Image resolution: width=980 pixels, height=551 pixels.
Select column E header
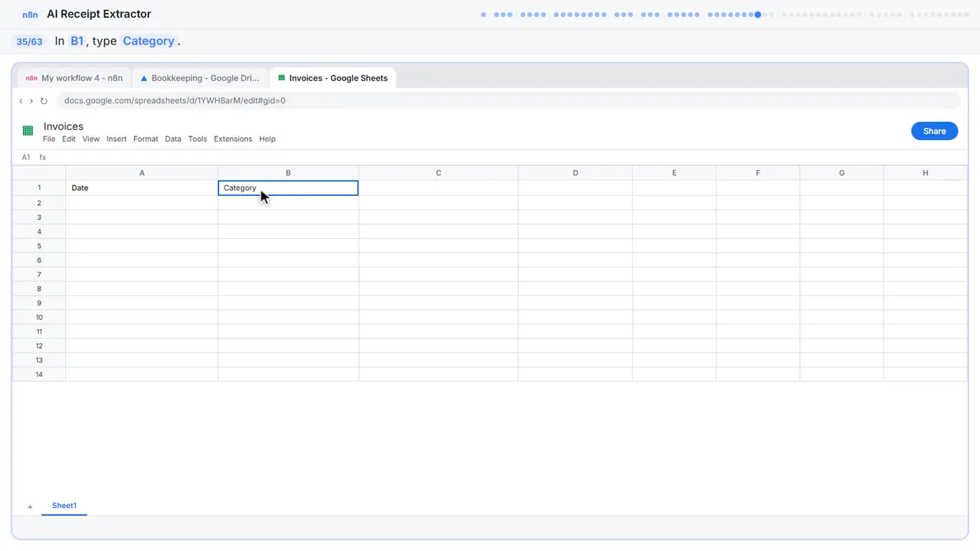pos(675,173)
